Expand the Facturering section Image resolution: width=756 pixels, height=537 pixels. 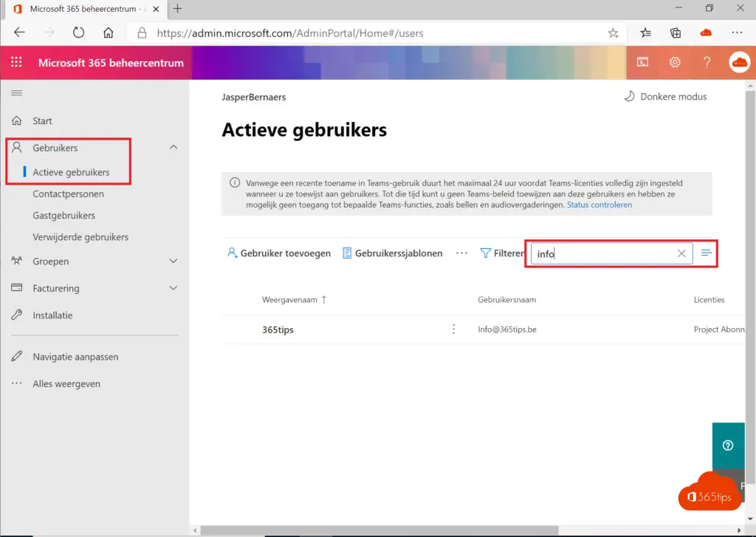coord(173,288)
